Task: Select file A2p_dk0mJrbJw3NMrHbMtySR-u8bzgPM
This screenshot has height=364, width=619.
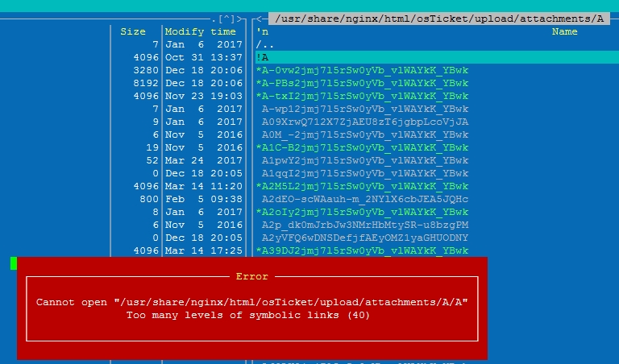Action: (365, 225)
